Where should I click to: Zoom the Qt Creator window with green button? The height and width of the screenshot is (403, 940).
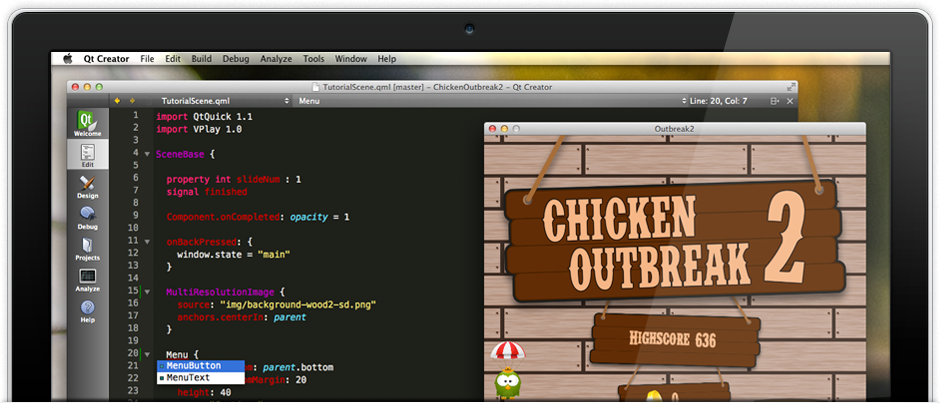click(x=99, y=87)
